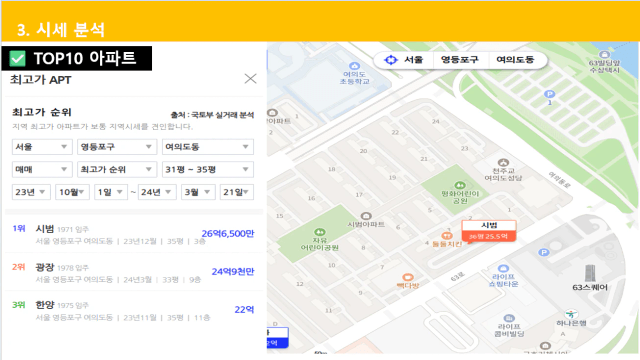Open the 1위 시범 apartment listing
The image size is (640, 360).
pos(133,234)
